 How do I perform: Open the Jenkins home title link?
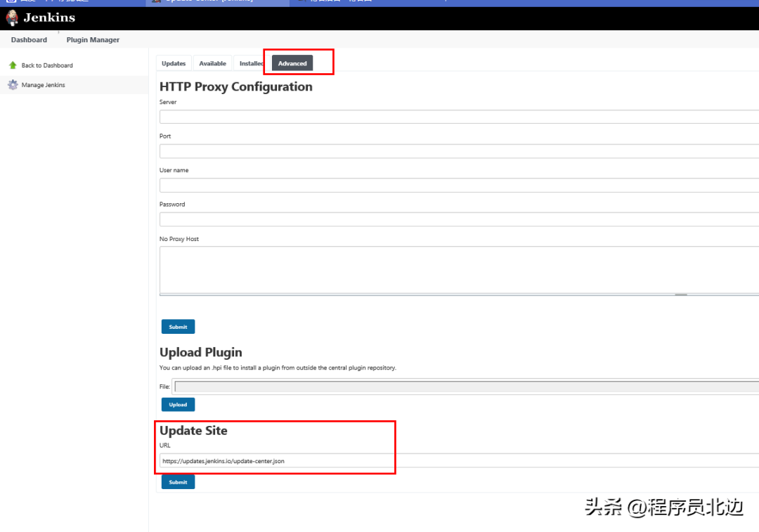[x=49, y=18]
